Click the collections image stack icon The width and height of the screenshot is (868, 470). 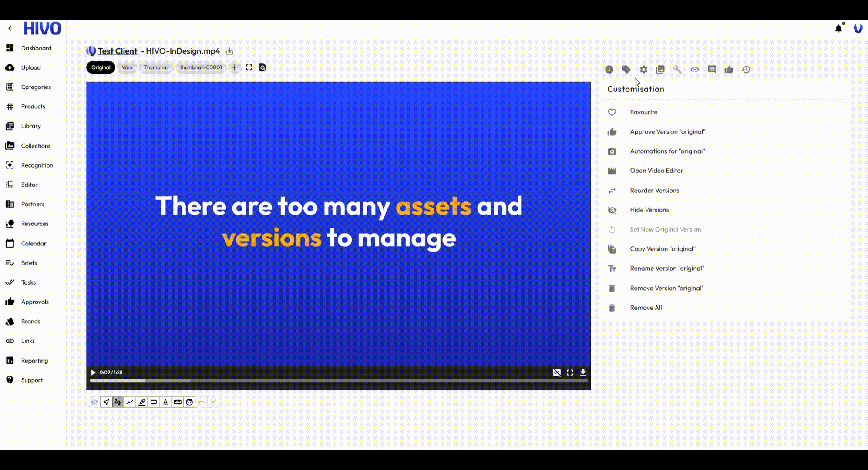coord(660,69)
